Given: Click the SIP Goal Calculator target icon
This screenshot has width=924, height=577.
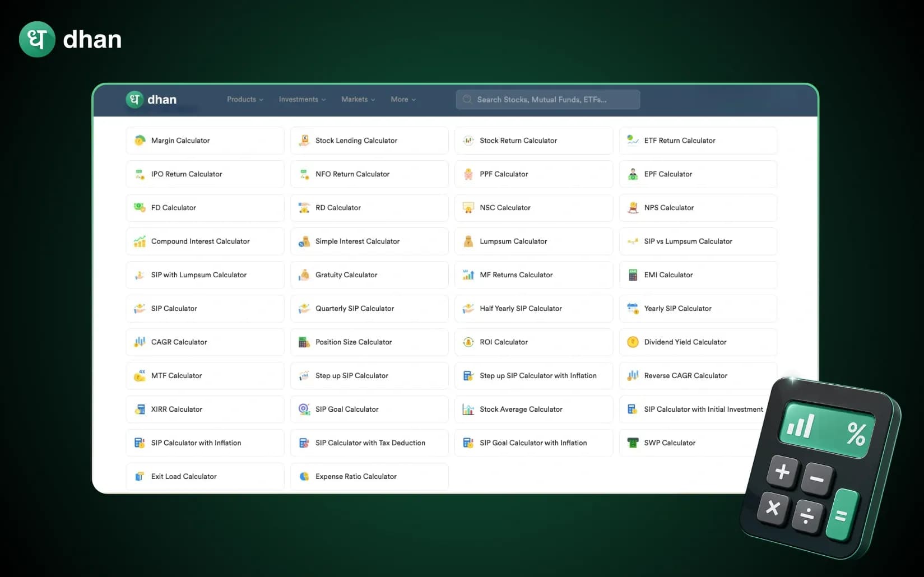Looking at the screenshot, I should click(x=304, y=410).
